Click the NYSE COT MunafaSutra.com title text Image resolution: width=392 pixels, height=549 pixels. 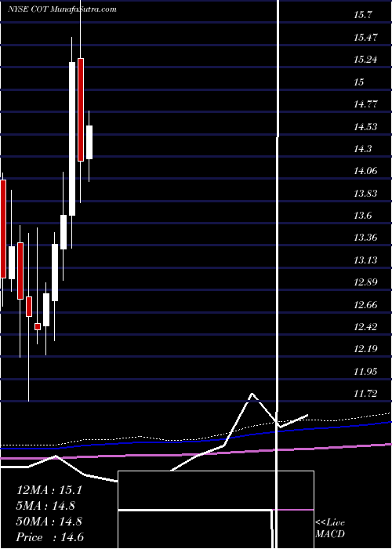click(62, 9)
